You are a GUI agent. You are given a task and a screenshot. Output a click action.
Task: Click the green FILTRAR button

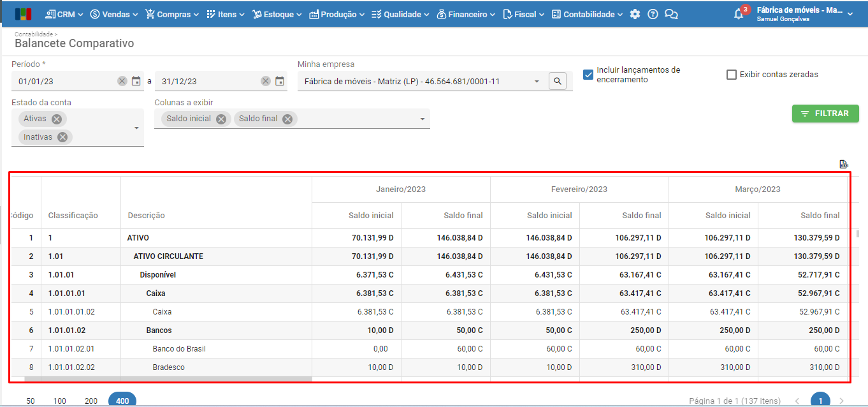825,114
